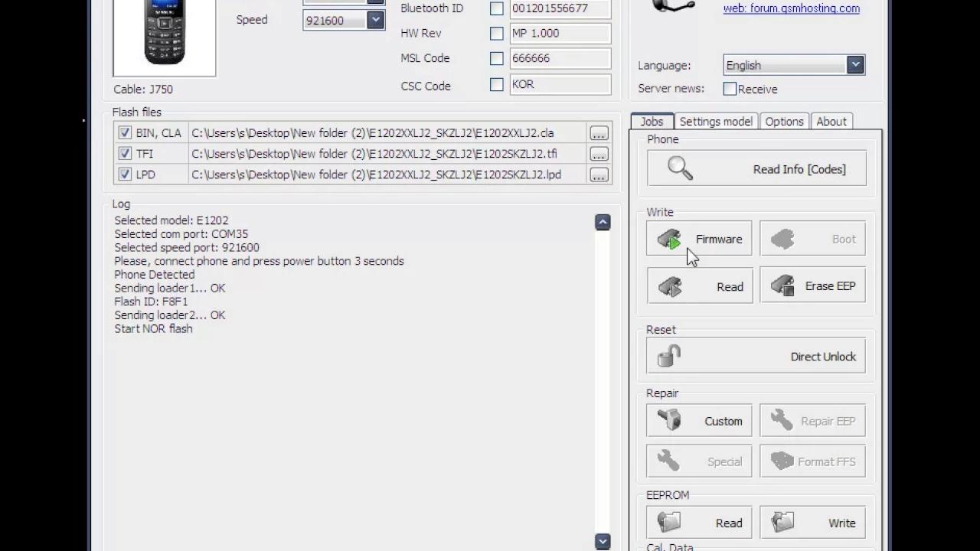Viewport: 980px width, 551px height.
Task: Click the Format FFS icon
Action: point(782,461)
